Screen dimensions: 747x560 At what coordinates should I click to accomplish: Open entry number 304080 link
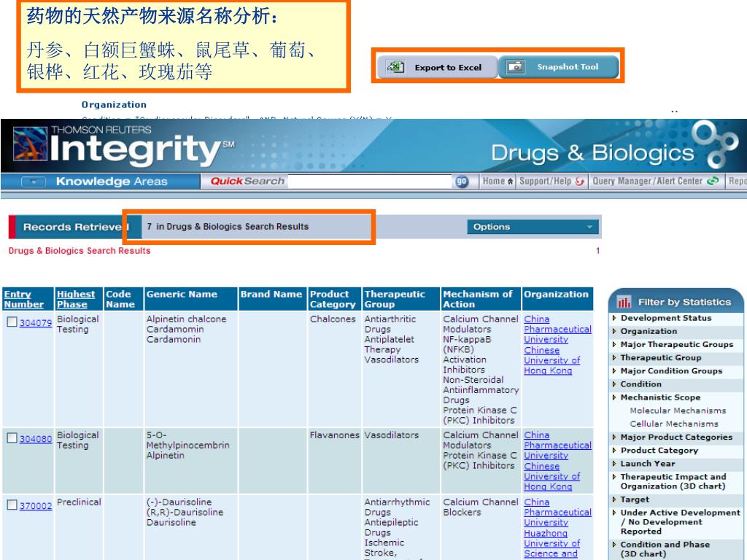coord(36,438)
